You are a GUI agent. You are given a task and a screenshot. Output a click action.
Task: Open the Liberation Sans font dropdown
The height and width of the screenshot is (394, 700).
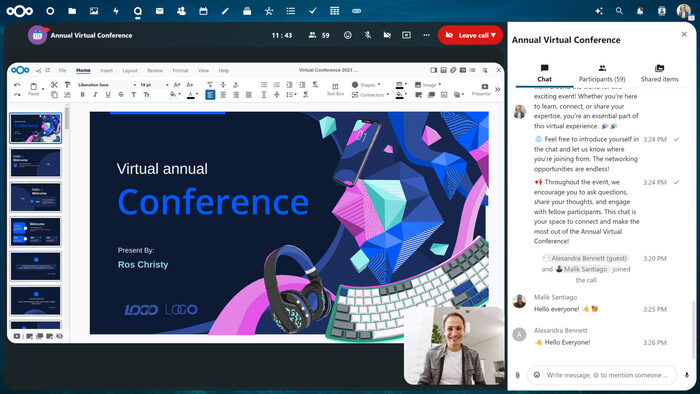[x=106, y=85]
